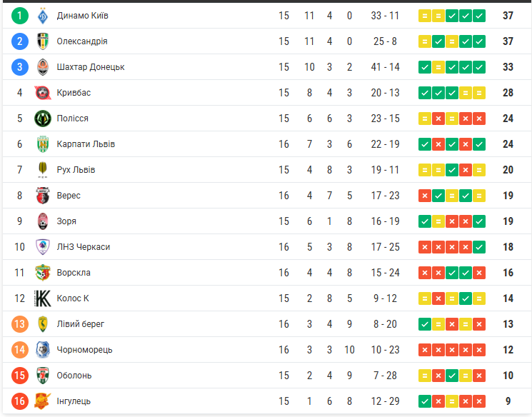This screenshot has height=417, width=532.
Task: Click the Полісся club emblem
Action: point(43,119)
